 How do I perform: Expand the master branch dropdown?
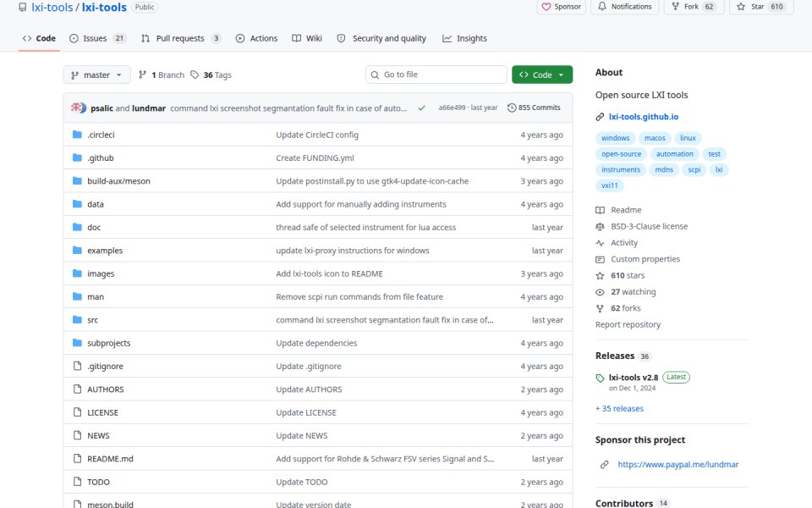(96, 75)
